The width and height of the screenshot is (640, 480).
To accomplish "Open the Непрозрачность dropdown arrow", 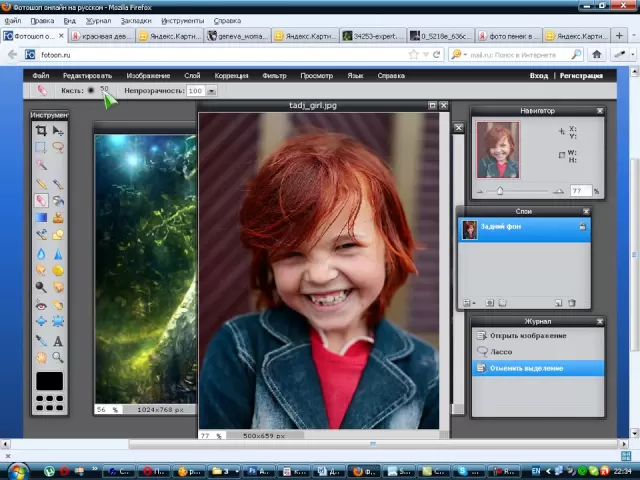I will (210, 91).
